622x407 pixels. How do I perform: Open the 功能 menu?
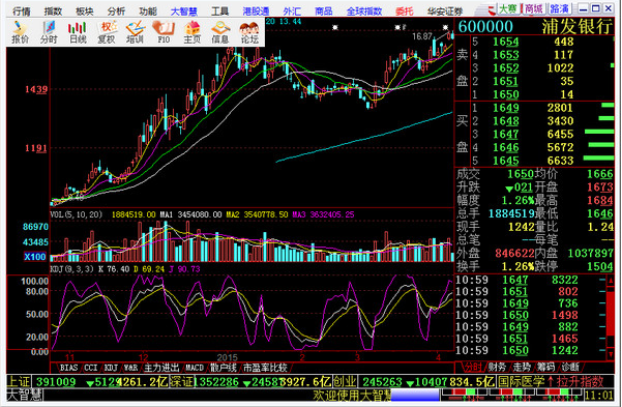pos(148,11)
